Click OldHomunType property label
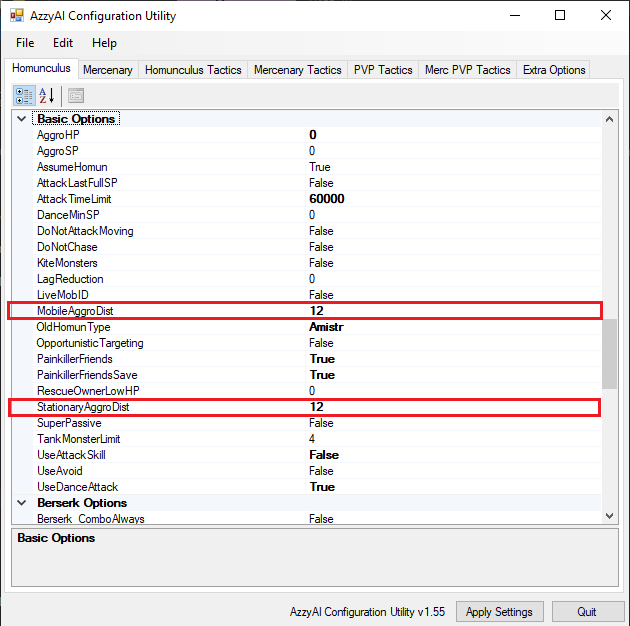The height and width of the screenshot is (626, 630). coord(73,327)
